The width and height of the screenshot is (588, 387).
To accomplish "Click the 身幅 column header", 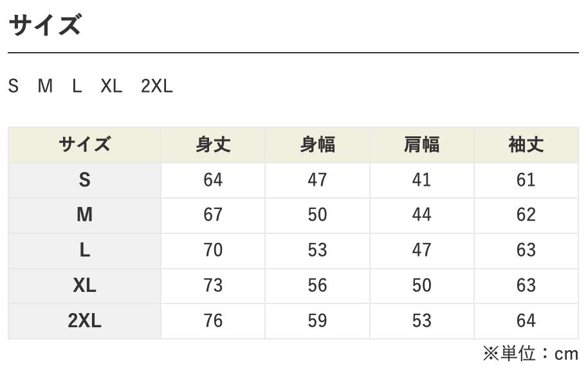I will [317, 145].
